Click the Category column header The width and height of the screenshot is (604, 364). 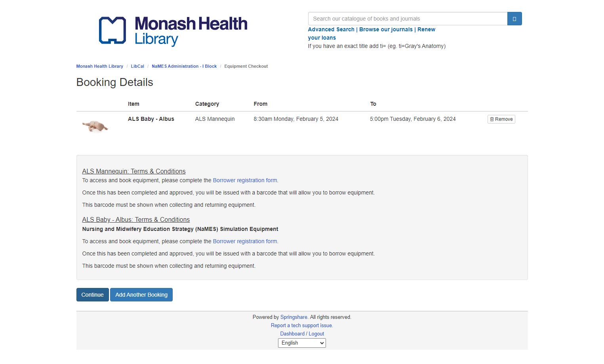click(207, 104)
